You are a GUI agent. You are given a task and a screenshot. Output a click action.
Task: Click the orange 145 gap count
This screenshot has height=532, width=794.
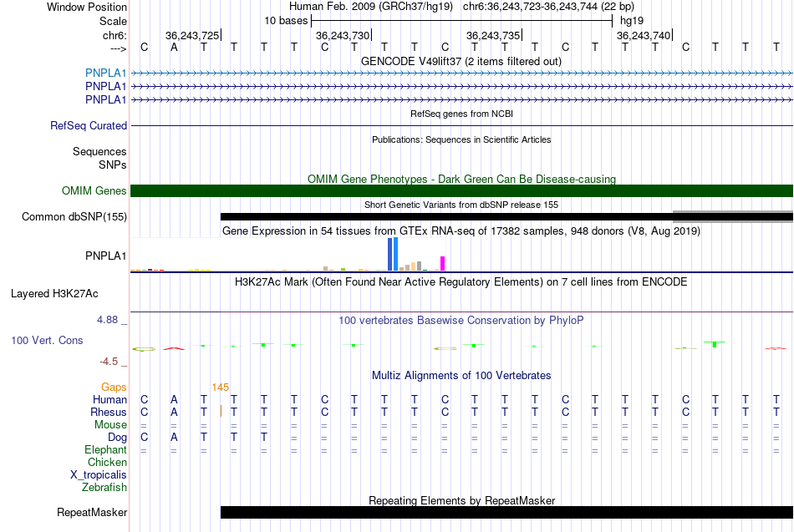tap(221, 388)
